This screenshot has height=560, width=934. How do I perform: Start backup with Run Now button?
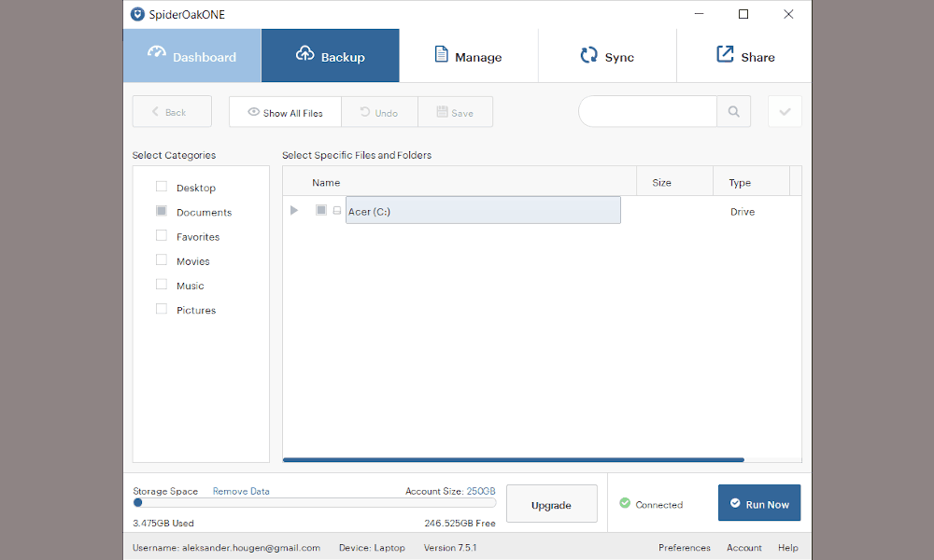759,503
